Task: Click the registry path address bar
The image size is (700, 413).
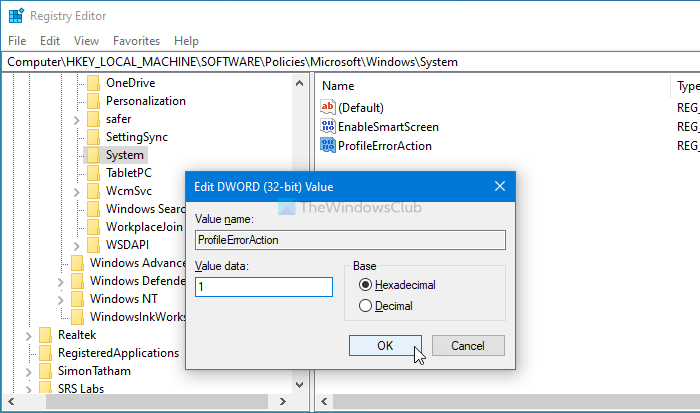Action: click(350, 62)
